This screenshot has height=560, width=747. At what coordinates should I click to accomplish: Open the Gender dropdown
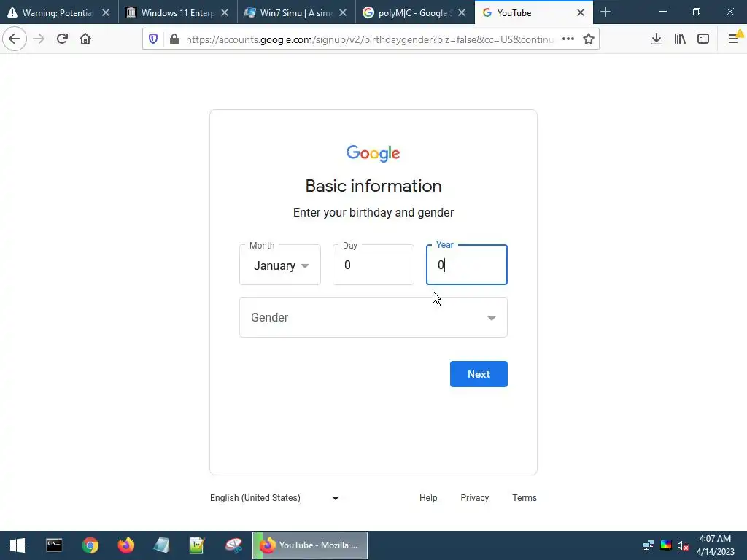coord(373,317)
